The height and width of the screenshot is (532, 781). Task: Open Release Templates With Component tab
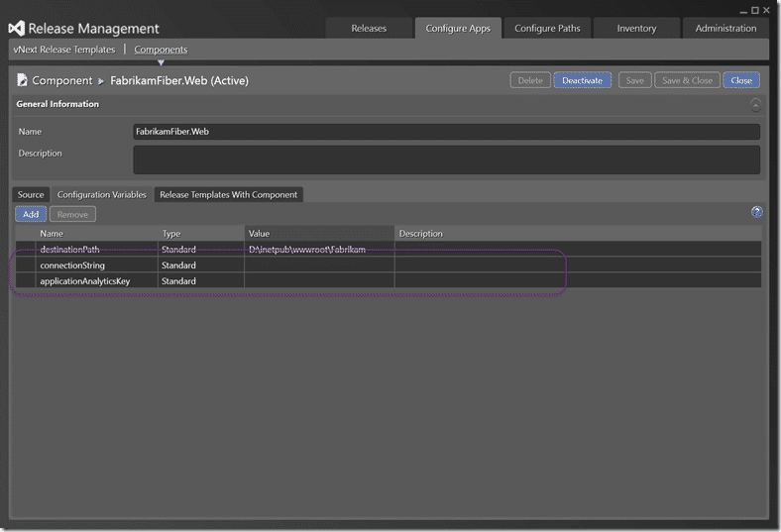click(x=228, y=194)
